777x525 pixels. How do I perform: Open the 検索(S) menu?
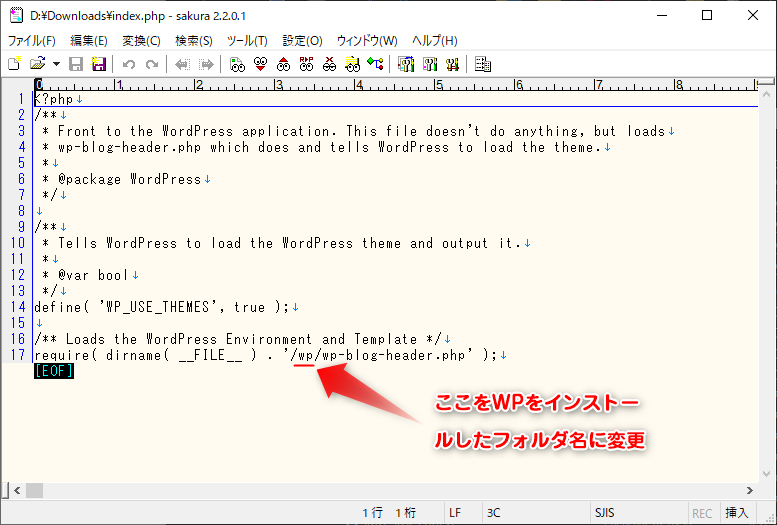[193, 41]
